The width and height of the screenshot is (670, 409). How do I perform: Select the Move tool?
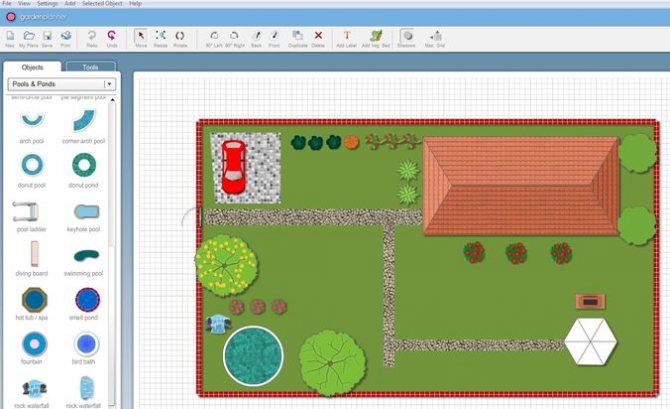[140, 37]
